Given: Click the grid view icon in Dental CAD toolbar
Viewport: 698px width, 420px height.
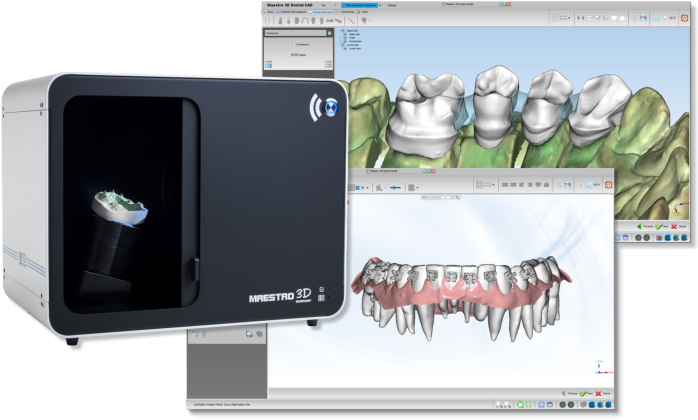Looking at the screenshot, I should [x=555, y=18].
